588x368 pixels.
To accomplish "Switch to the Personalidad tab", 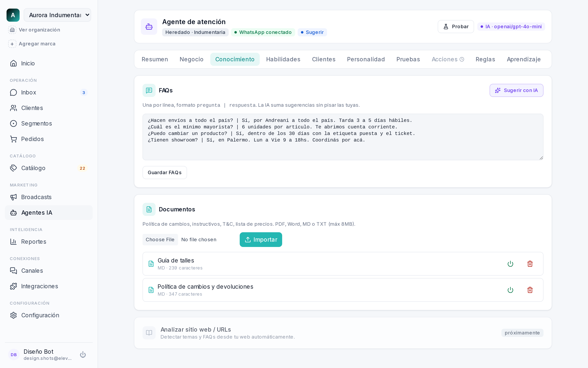I will coord(366,59).
